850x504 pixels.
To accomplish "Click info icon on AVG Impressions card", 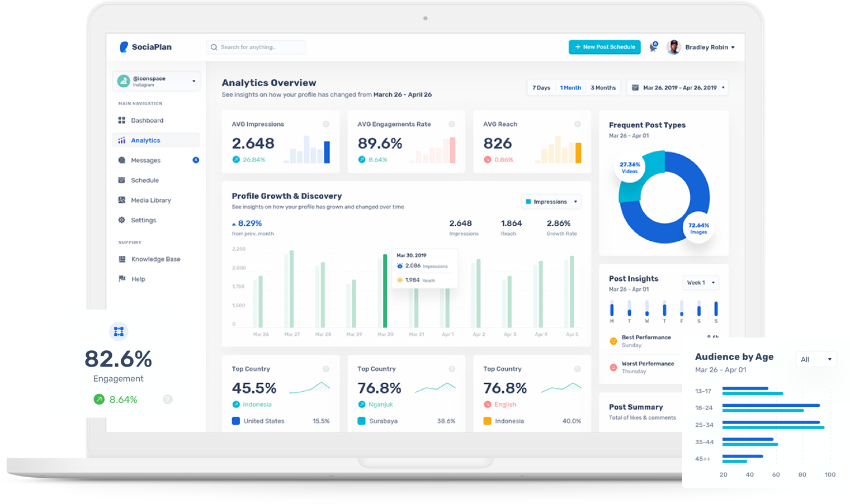I will point(326,124).
